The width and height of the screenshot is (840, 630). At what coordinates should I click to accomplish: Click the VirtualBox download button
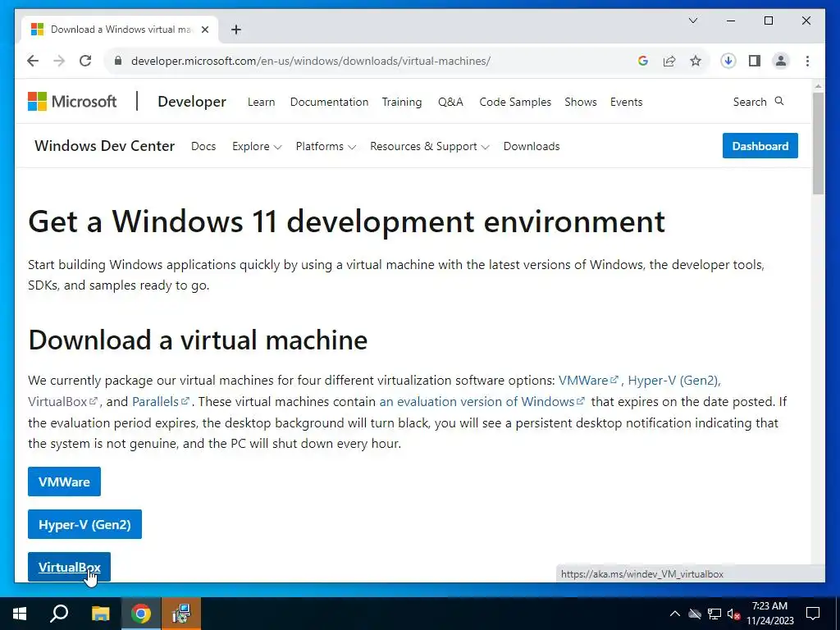tap(69, 567)
